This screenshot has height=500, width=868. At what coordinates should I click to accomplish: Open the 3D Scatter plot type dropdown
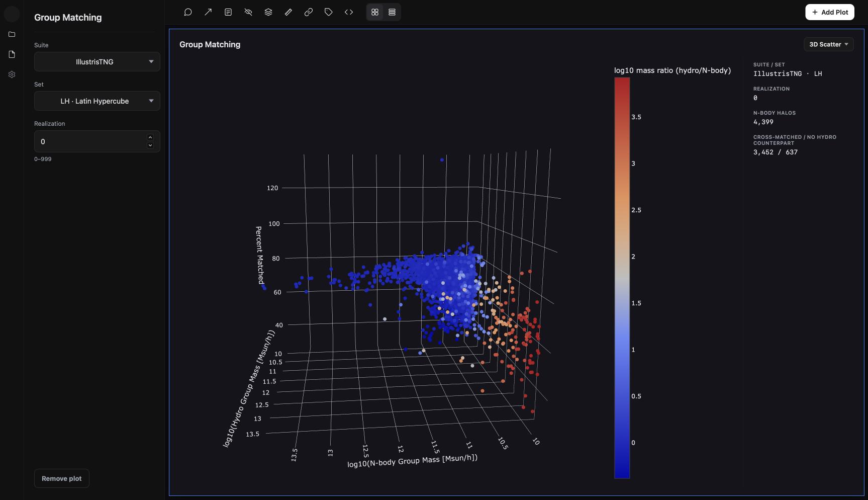pyautogui.click(x=828, y=44)
